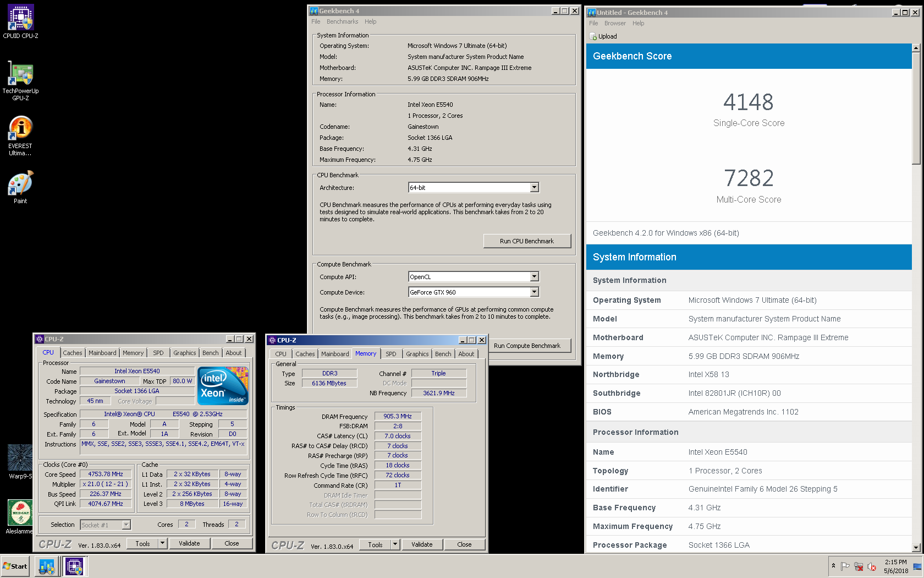Click Close in the CPU-Z Memory window

click(x=464, y=544)
